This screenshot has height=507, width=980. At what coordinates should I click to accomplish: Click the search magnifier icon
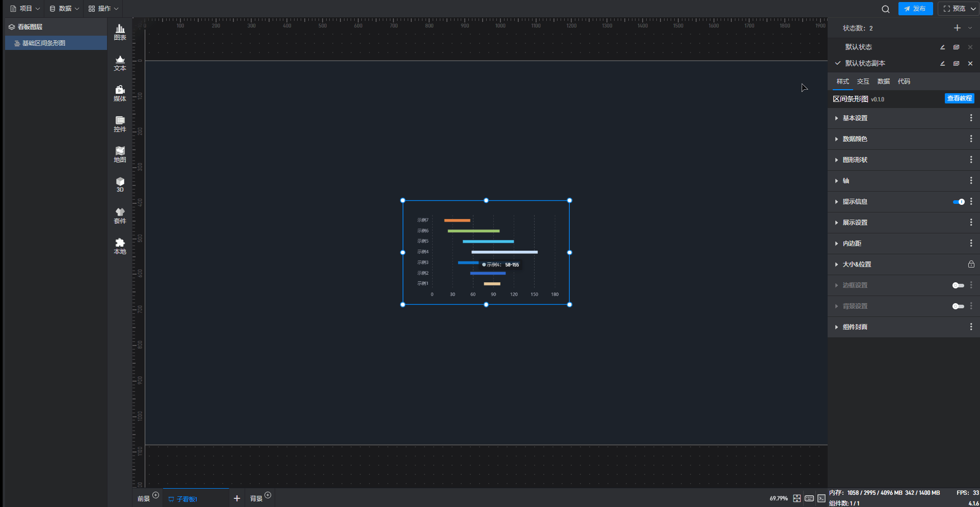pyautogui.click(x=885, y=9)
